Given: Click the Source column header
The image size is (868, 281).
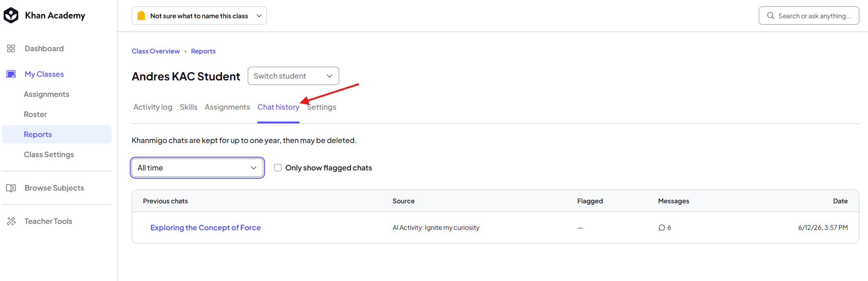Looking at the screenshot, I should (x=404, y=201).
